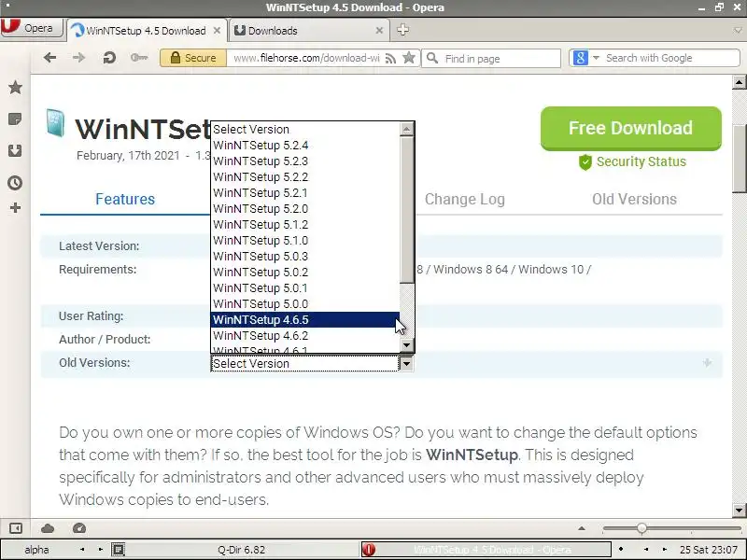Image resolution: width=747 pixels, height=560 pixels.
Task: Choose WinNTSetup 5.2.0 from list
Action: pos(305,208)
